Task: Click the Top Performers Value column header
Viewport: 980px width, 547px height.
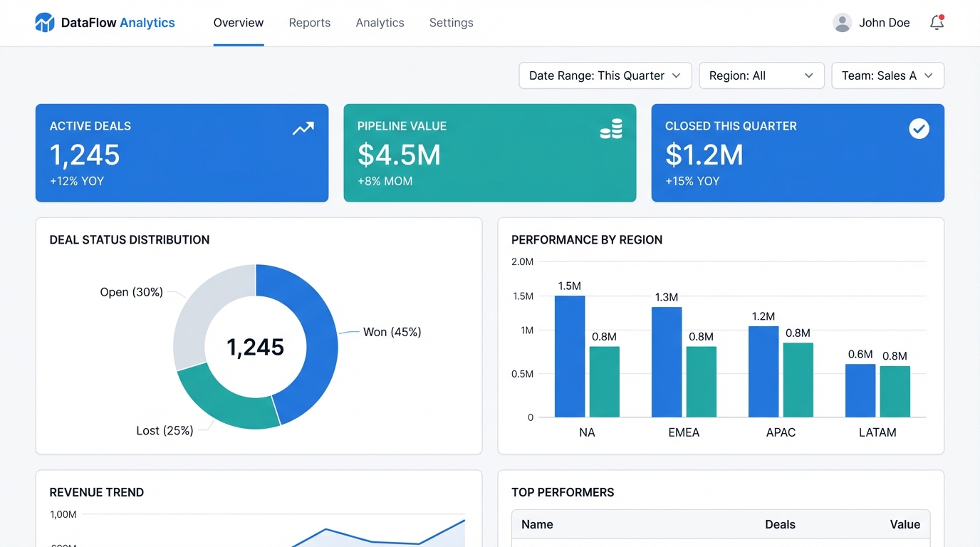Action: [x=905, y=524]
